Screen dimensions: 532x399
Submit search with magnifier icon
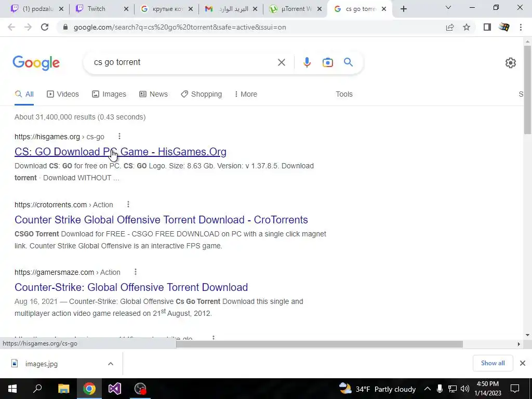[x=348, y=62]
